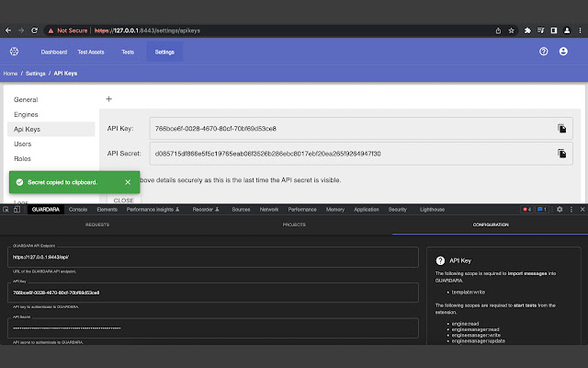Copy the API Key to clipboard

click(560, 129)
